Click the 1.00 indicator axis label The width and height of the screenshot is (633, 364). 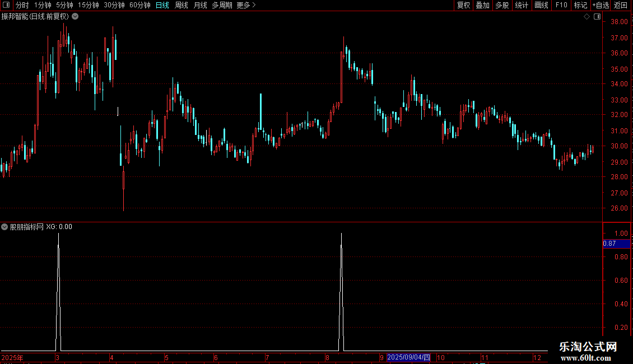point(621,234)
